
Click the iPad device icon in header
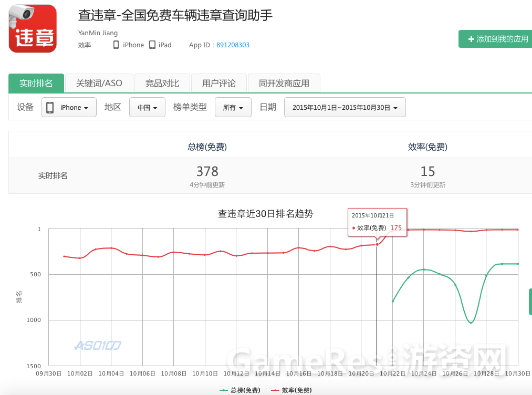tap(152, 45)
